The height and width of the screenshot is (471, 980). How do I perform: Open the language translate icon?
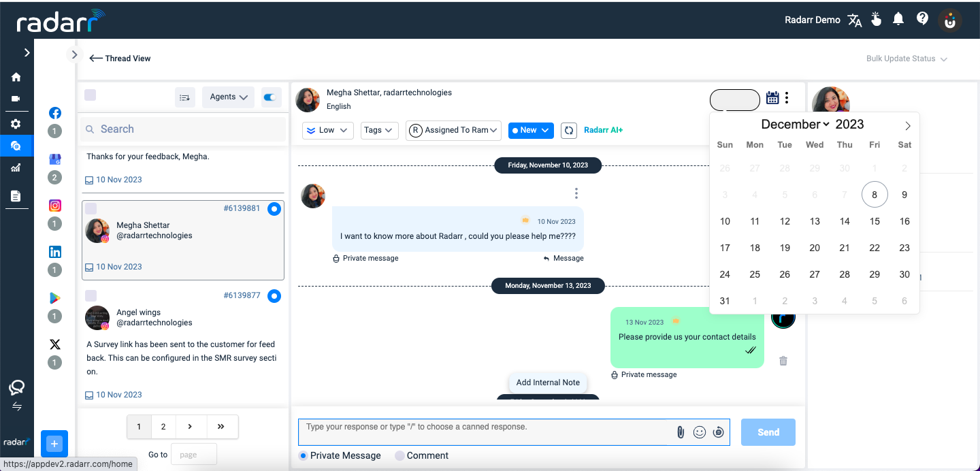[855, 20]
